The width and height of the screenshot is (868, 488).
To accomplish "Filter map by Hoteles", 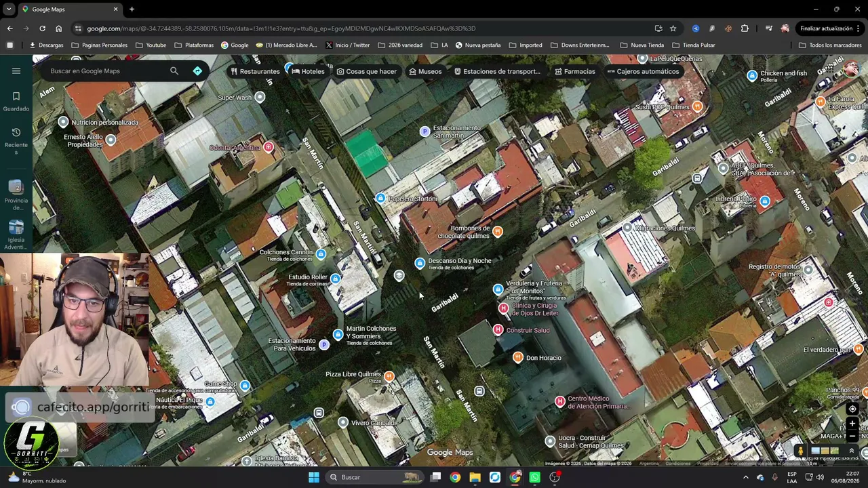I will click(309, 71).
